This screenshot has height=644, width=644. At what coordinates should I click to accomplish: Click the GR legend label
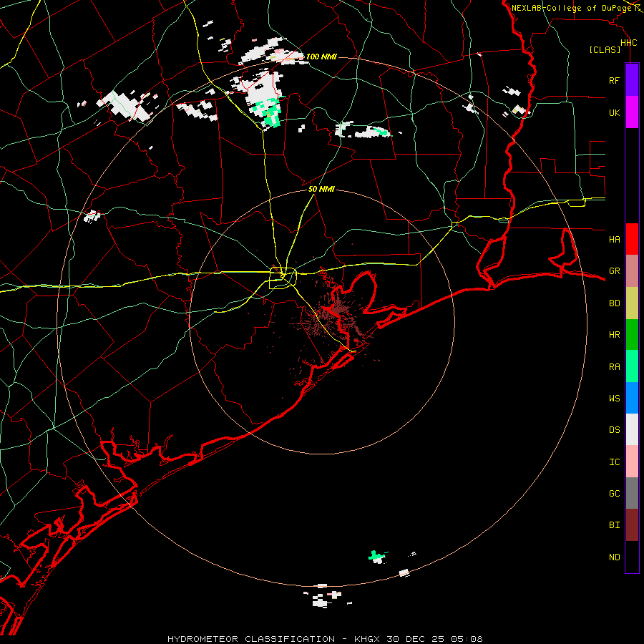pos(614,271)
